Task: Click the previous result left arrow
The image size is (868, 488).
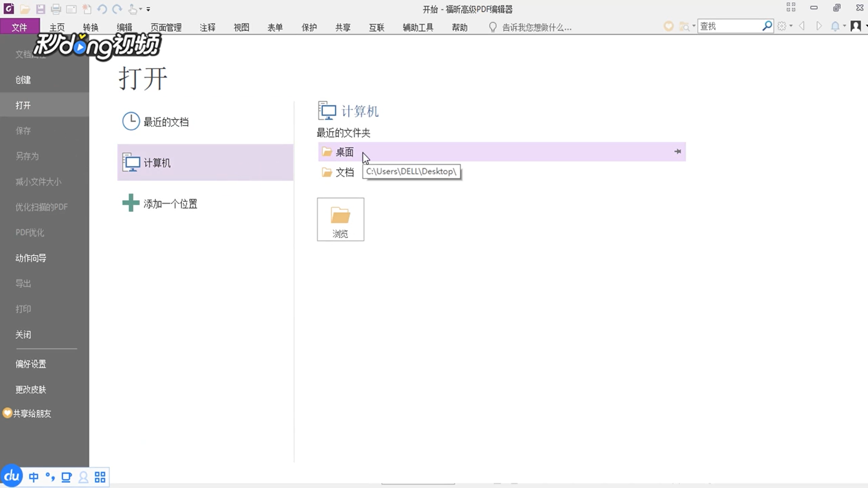Action: click(802, 26)
